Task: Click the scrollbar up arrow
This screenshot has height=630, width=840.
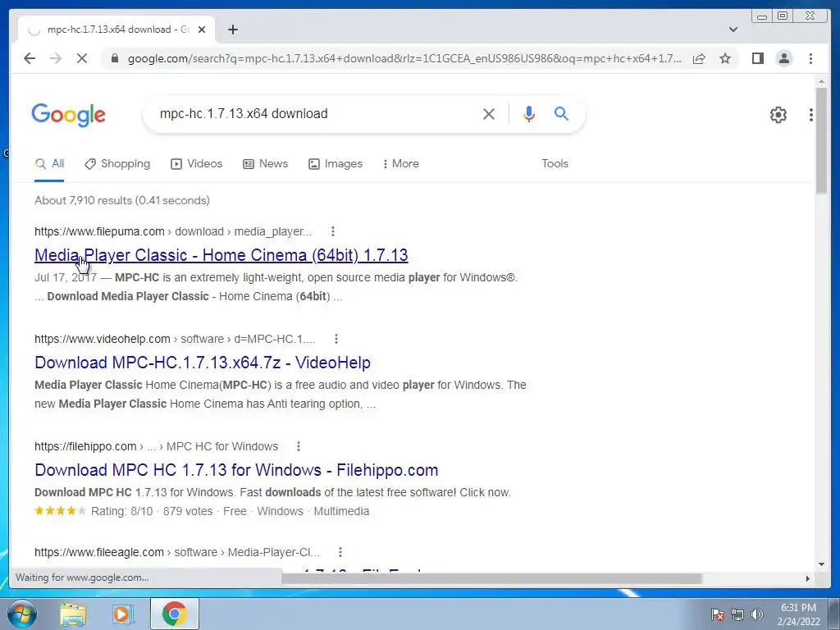Action: click(x=821, y=81)
